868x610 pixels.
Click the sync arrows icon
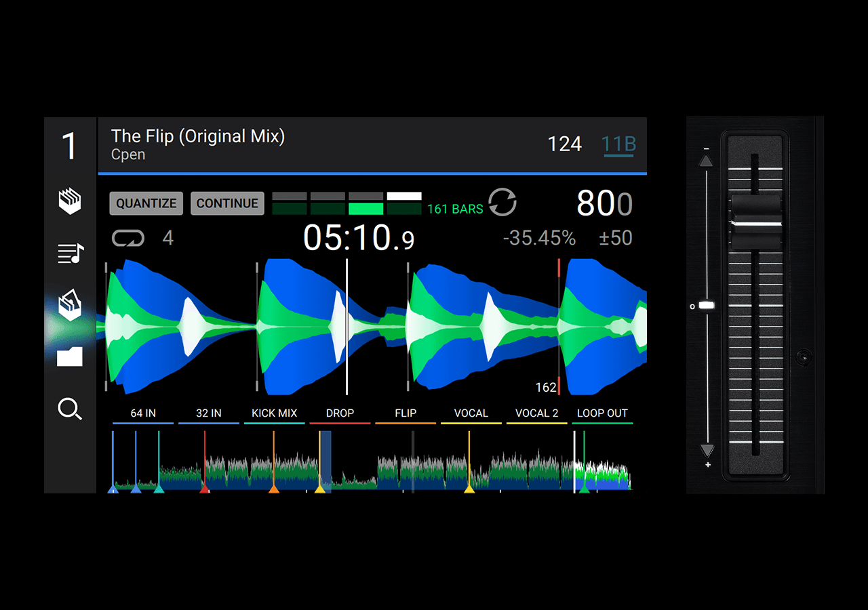coord(502,203)
